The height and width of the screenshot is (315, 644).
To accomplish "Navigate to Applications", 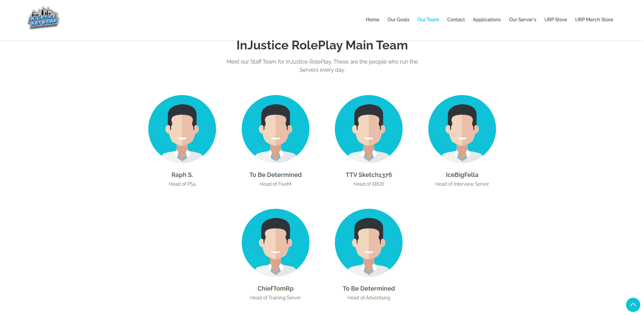I will pos(487,20).
